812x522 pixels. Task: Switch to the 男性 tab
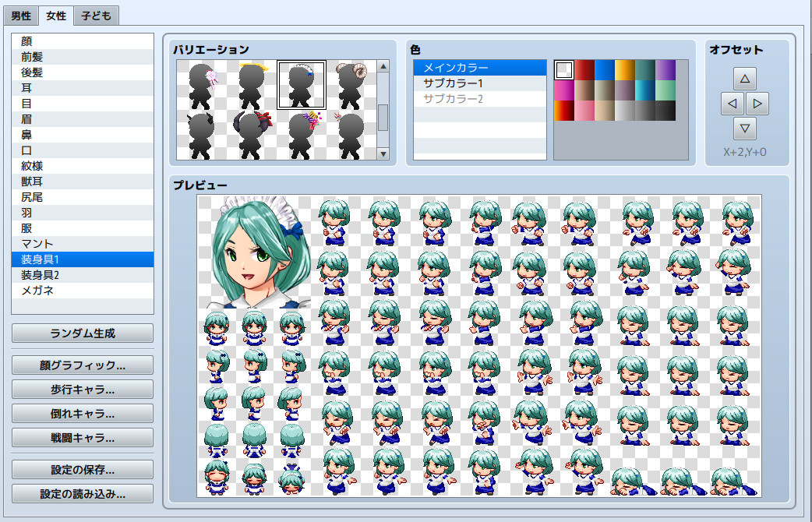pyautogui.click(x=20, y=15)
